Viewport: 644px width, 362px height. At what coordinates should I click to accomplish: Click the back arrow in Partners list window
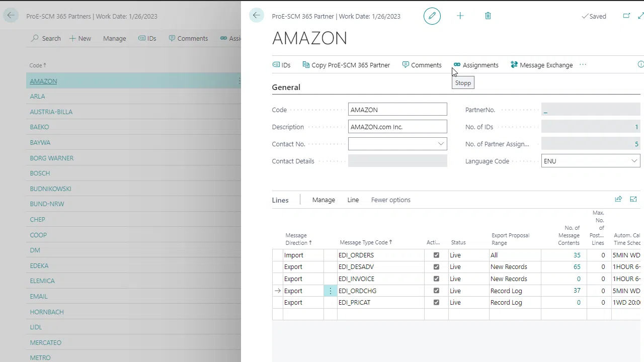tap(11, 16)
